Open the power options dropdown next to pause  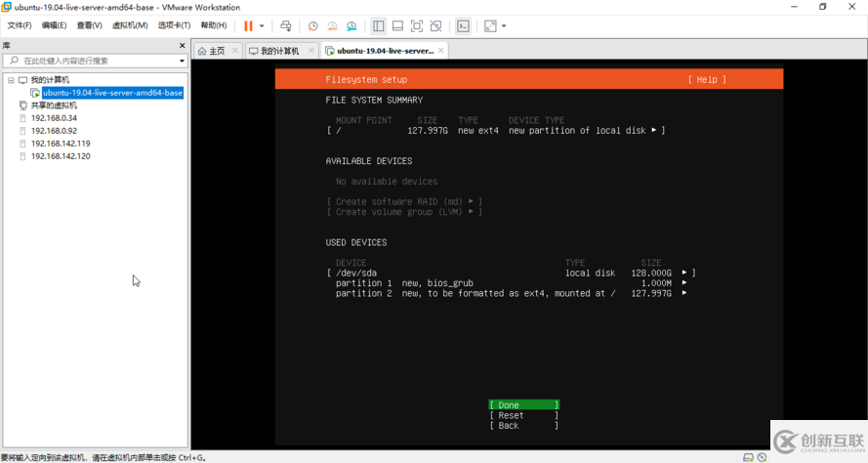262,26
